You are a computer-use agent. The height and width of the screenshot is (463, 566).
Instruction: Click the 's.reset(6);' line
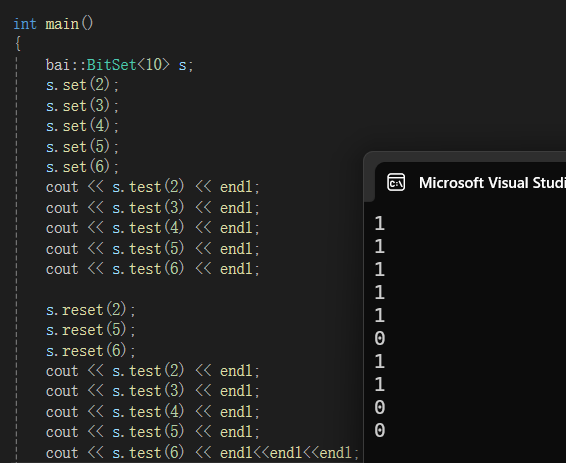(91, 351)
